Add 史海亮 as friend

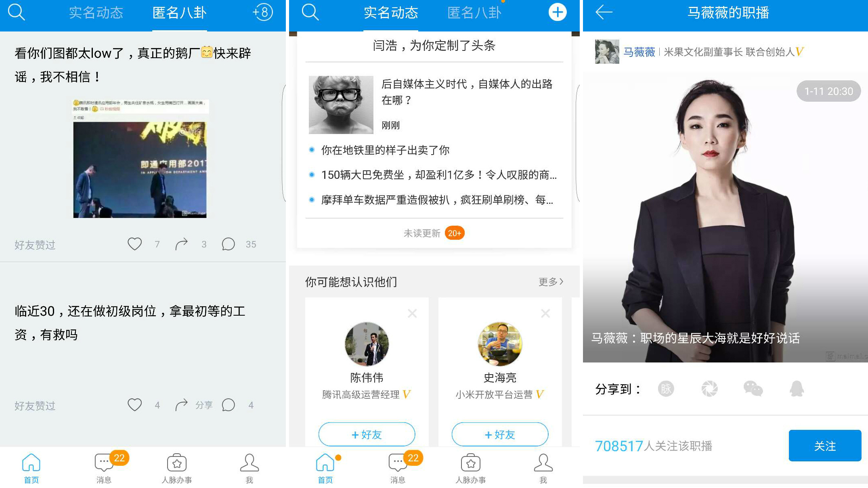(x=500, y=434)
